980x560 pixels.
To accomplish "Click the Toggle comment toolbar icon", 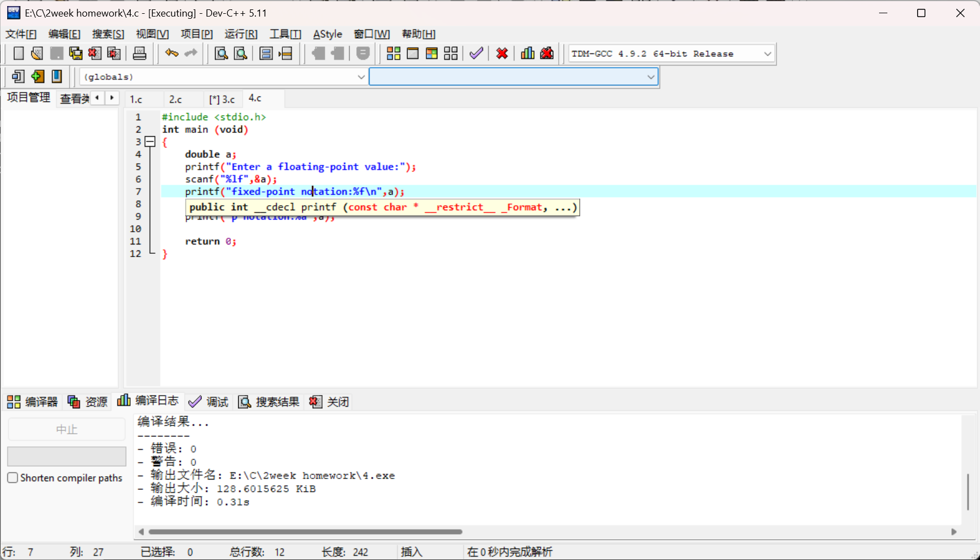I will [363, 54].
